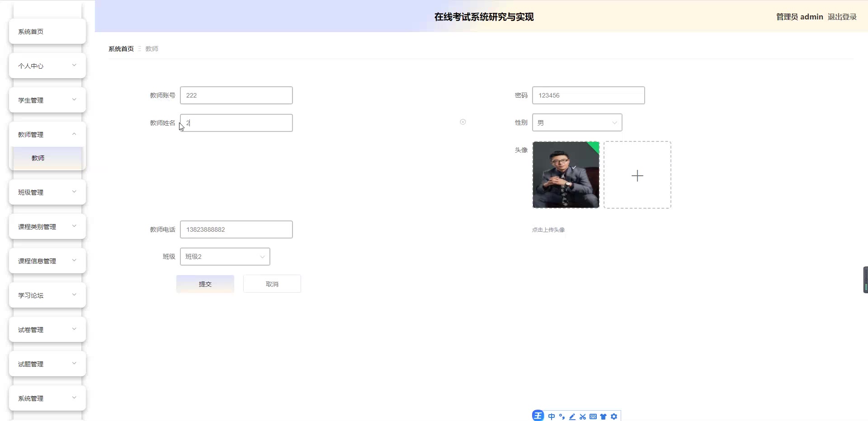The width and height of the screenshot is (868, 421).
Task: Toggle punctuation mode icon in IME bar
Action: 562,416
